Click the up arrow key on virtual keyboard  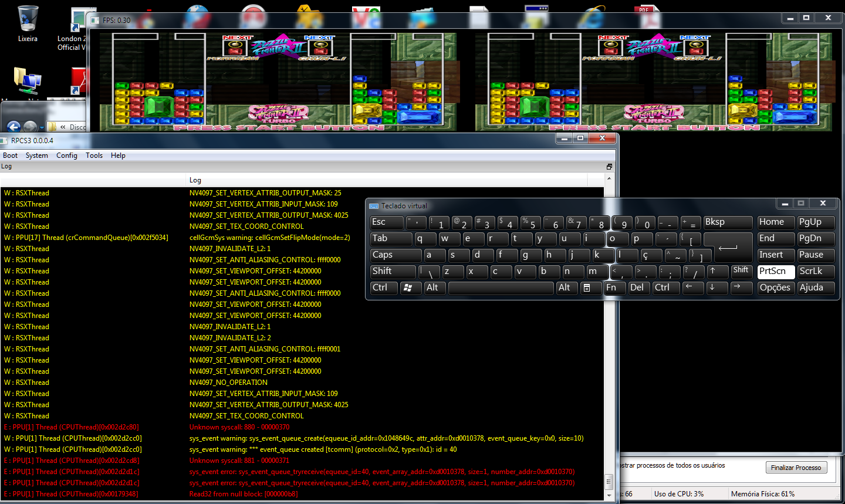click(717, 272)
